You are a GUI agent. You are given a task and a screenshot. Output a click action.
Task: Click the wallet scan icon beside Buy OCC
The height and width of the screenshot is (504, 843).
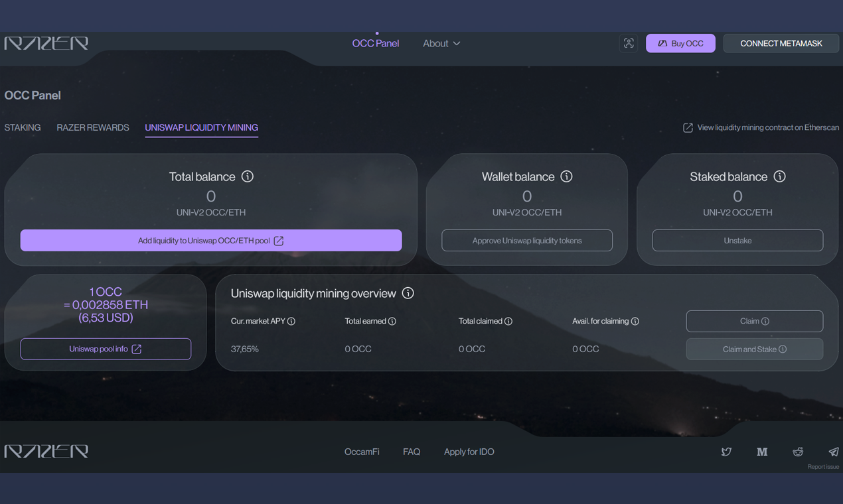coord(629,43)
